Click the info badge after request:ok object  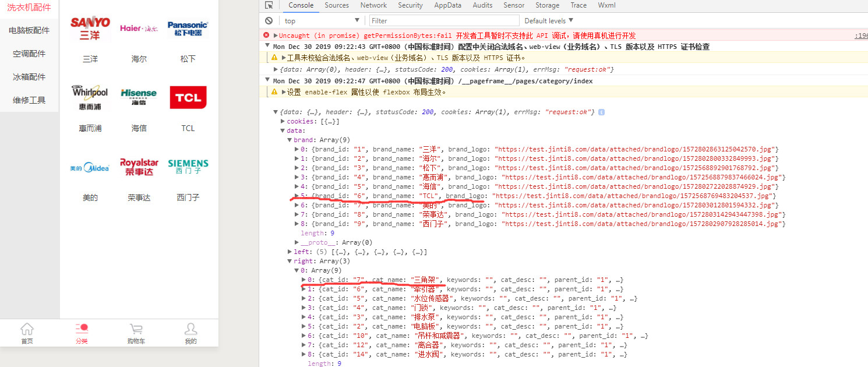click(x=601, y=112)
